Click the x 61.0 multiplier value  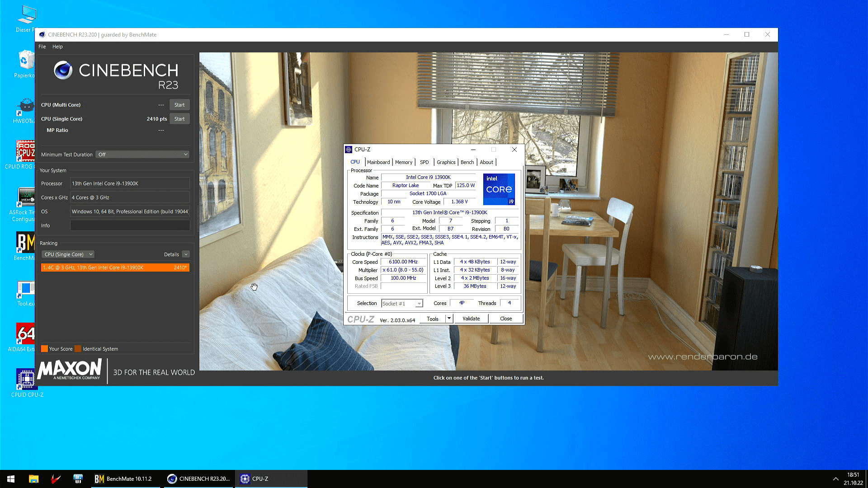pos(403,270)
